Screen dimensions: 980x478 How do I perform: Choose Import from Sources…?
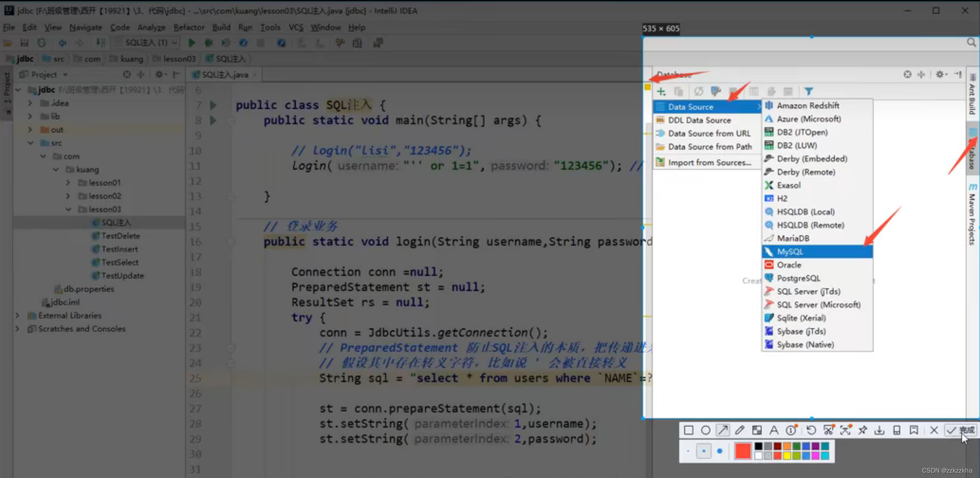click(707, 163)
